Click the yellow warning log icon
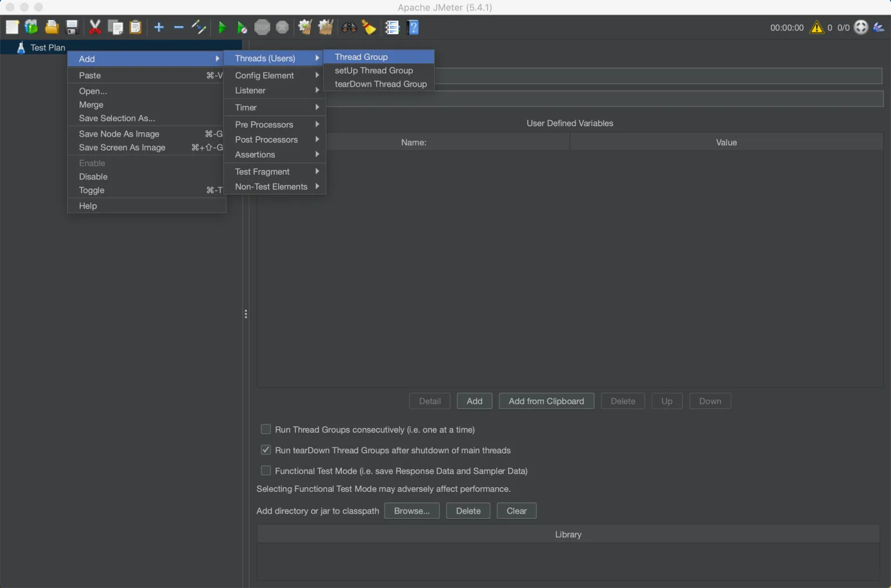 (817, 28)
